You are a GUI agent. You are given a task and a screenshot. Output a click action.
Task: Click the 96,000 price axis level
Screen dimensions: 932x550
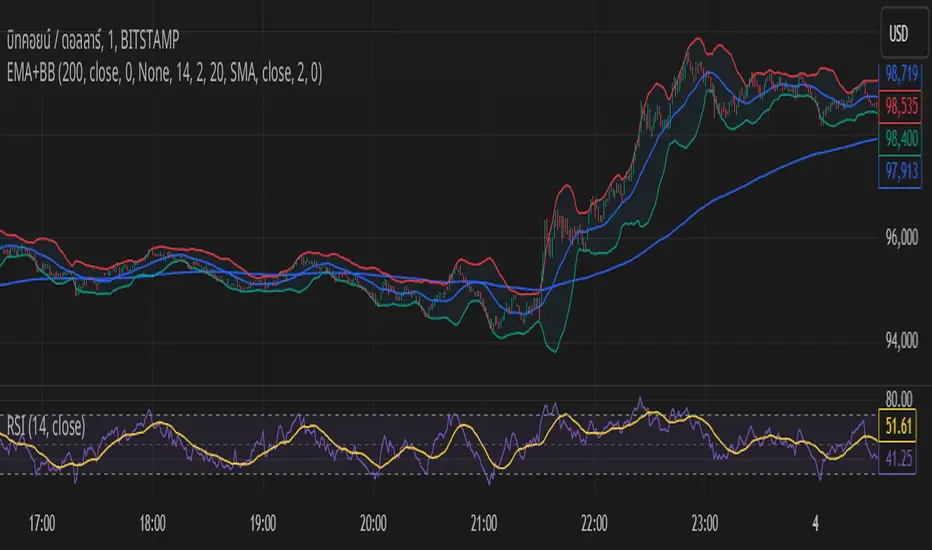pyautogui.click(x=901, y=238)
